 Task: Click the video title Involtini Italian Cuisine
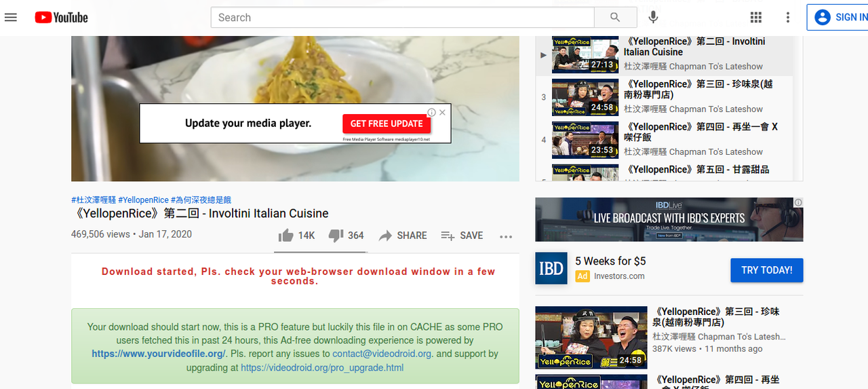tap(200, 213)
